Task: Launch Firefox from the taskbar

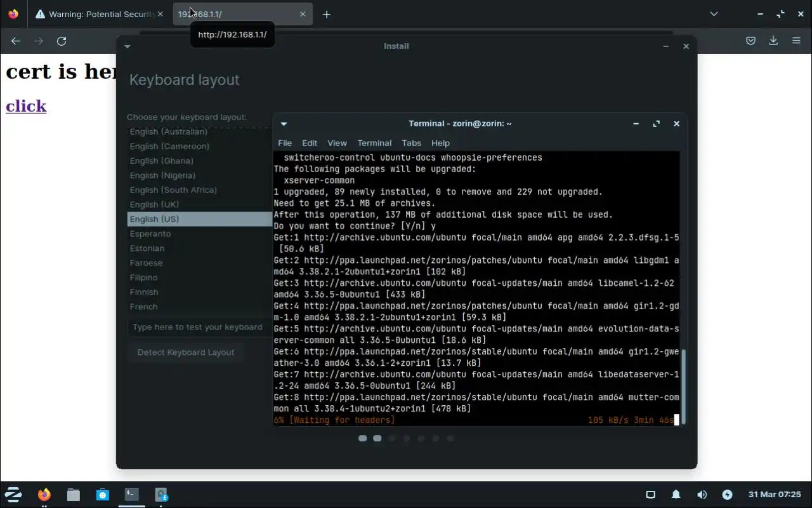Action: 44,494
